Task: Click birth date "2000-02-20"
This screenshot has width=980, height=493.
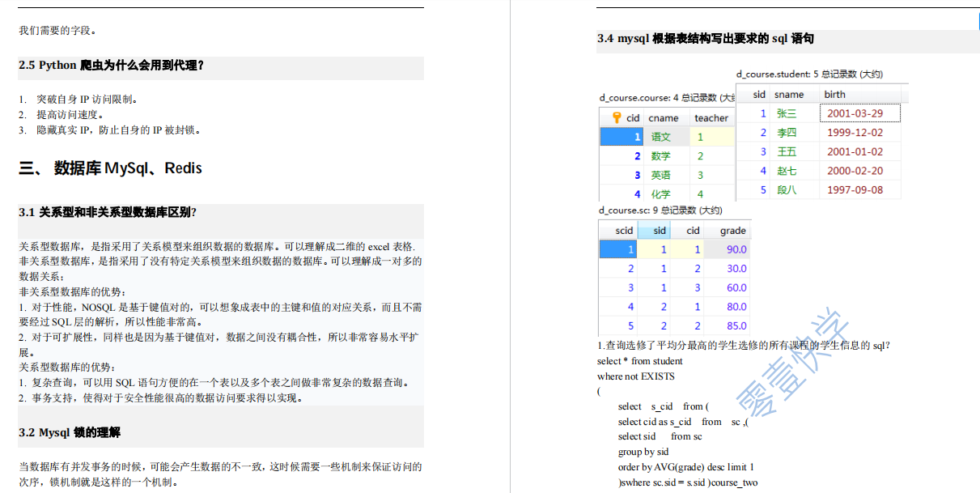Action: pos(855,172)
